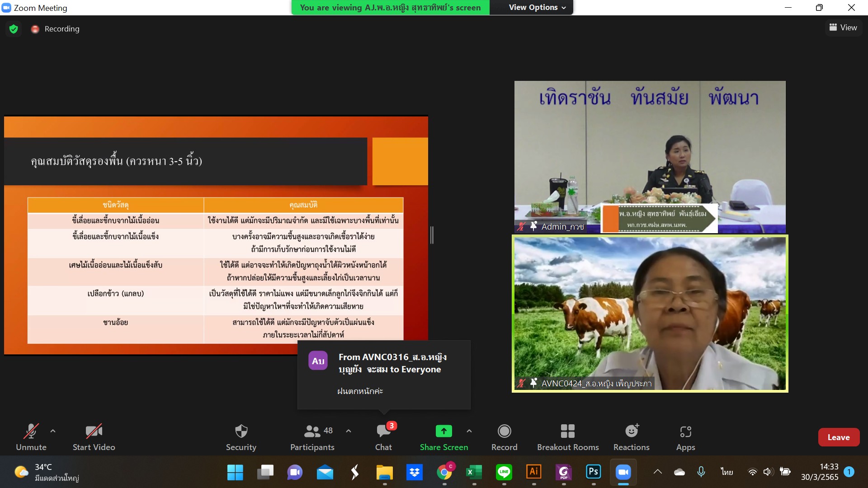This screenshot has width=868, height=488.
Task: Click the คุณสมบัติ table header
Action: tap(303, 205)
